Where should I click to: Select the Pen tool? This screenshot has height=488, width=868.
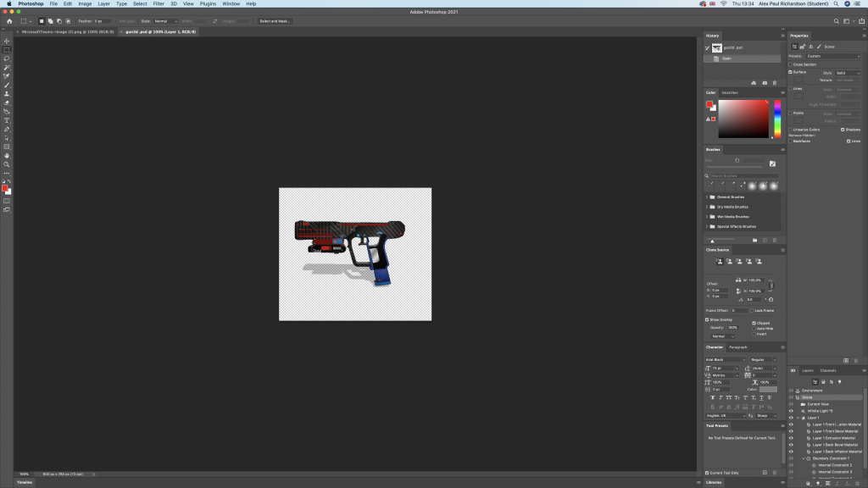7,130
